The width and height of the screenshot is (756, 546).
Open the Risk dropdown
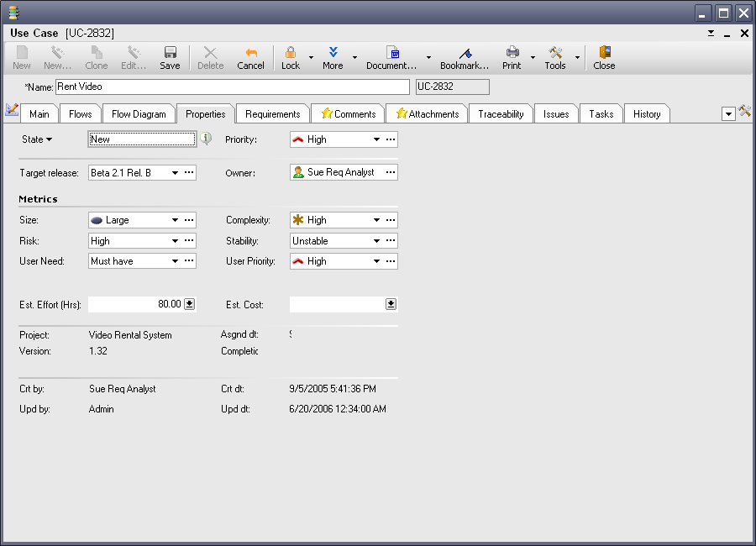(x=175, y=241)
